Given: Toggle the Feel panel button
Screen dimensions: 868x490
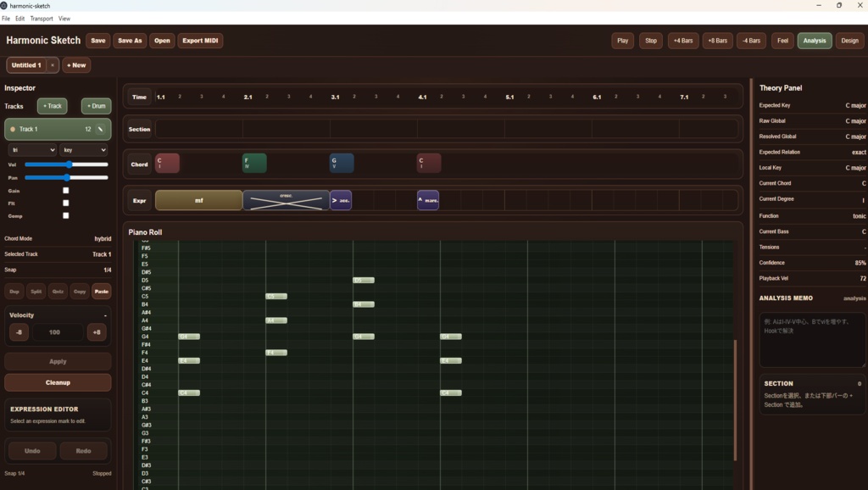Looking at the screenshot, I should (782, 41).
